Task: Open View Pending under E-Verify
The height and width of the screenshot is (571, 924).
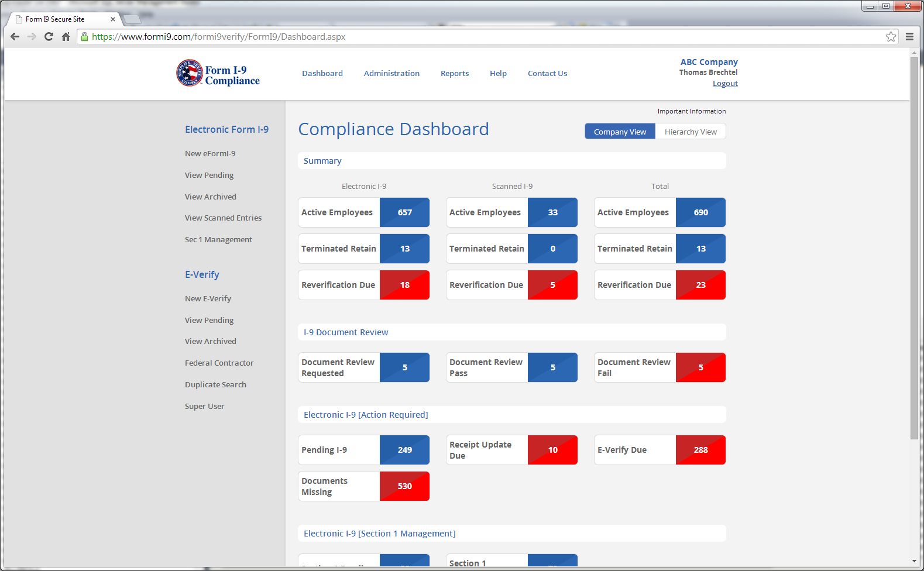Action: point(209,321)
